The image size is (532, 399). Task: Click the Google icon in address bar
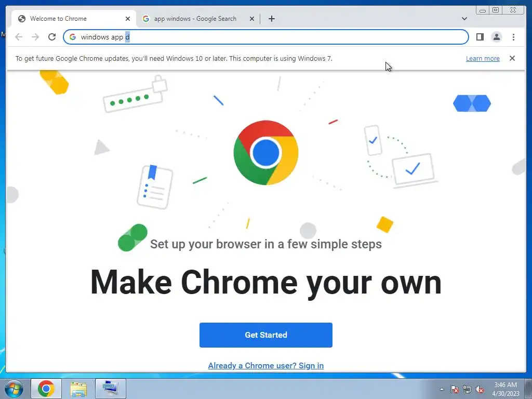73,37
